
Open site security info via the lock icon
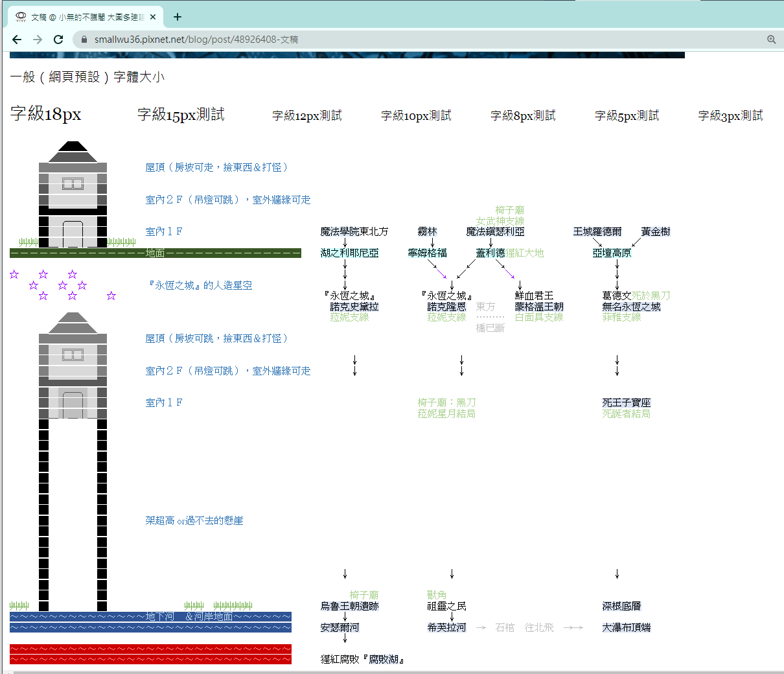tap(84, 39)
